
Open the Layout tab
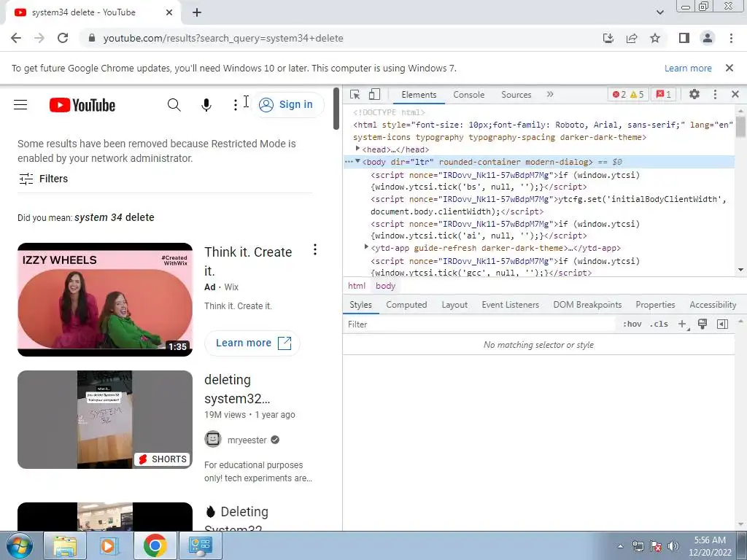[x=454, y=305]
